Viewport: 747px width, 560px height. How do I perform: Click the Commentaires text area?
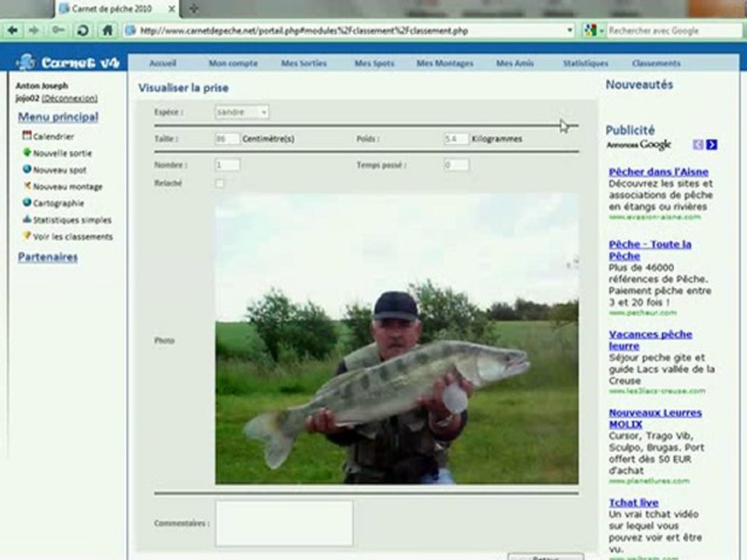point(284,523)
